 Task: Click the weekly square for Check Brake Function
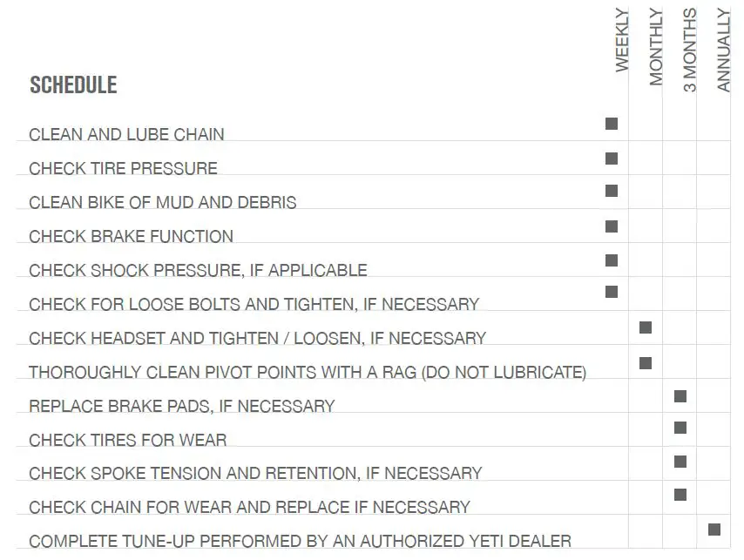[x=612, y=226]
